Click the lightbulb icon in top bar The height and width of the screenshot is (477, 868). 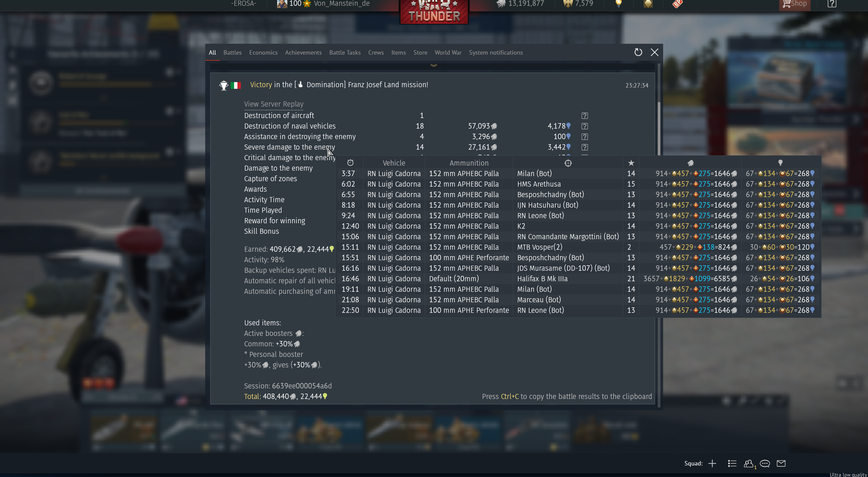point(619,4)
